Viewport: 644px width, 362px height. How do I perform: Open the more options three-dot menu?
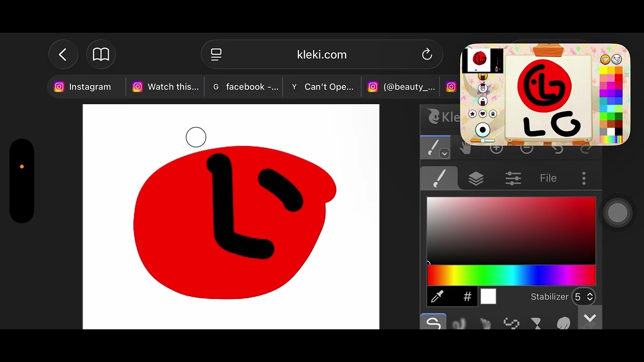point(584,178)
